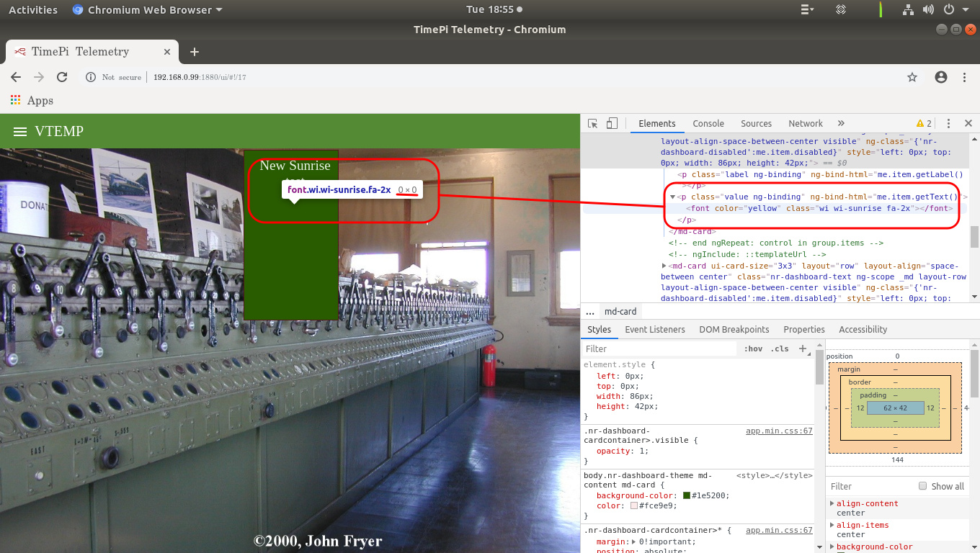Open the Network tab
This screenshot has height=553, width=980.
(x=806, y=124)
